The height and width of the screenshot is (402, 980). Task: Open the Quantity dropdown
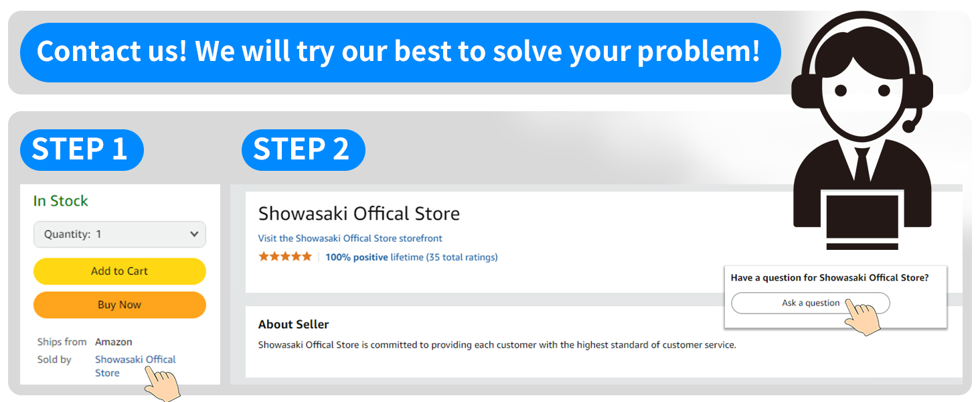coord(120,234)
